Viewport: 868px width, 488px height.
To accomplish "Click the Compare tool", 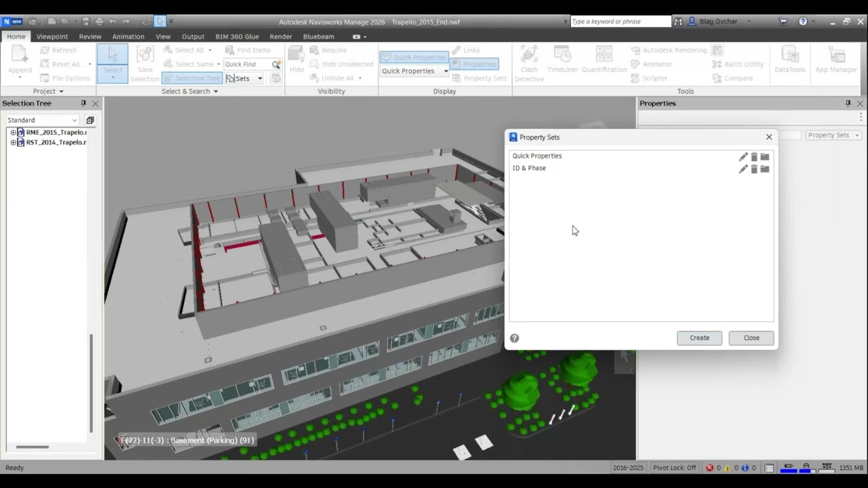I will pos(732,78).
